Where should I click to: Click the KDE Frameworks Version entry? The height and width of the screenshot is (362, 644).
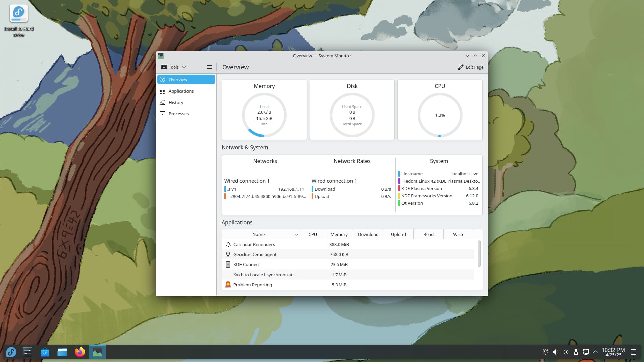pos(440,196)
